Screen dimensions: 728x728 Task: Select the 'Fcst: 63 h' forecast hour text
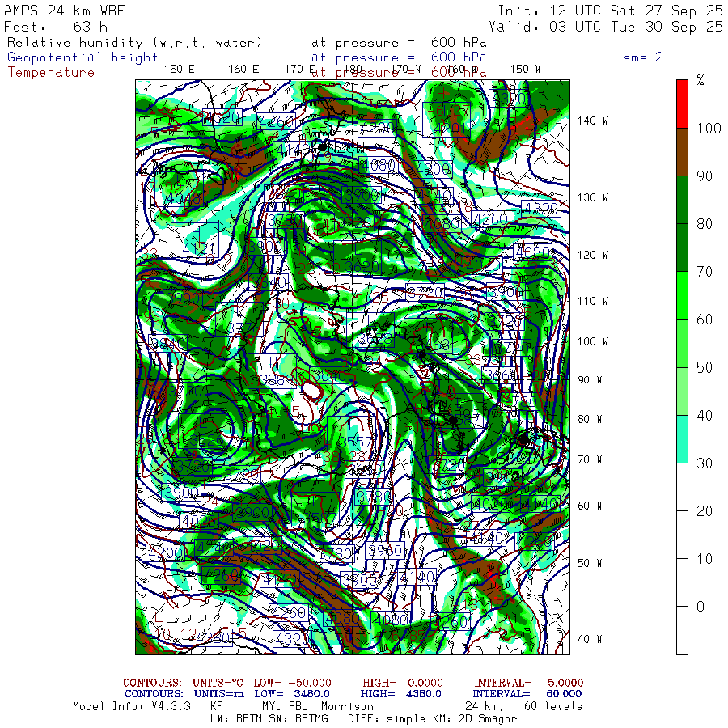point(56,27)
